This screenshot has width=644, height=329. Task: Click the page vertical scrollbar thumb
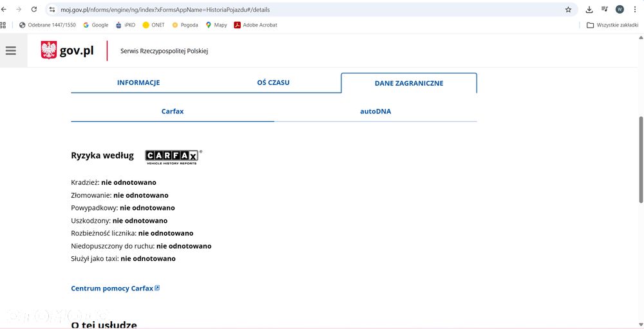[x=641, y=160]
